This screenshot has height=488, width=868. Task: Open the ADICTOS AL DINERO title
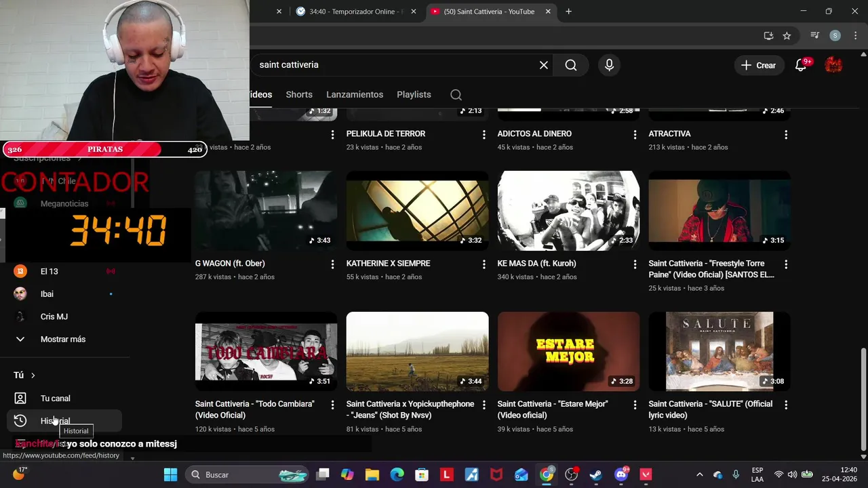click(x=534, y=134)
